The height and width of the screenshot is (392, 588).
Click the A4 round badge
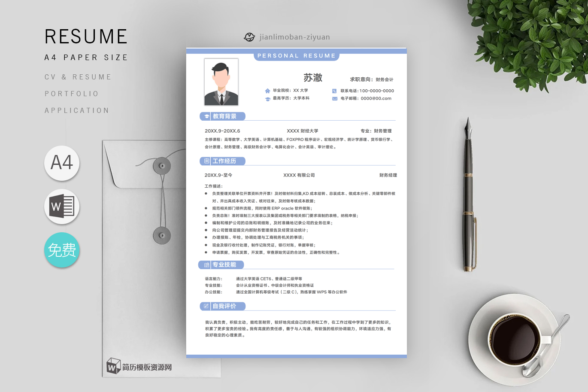pos(62,163)
